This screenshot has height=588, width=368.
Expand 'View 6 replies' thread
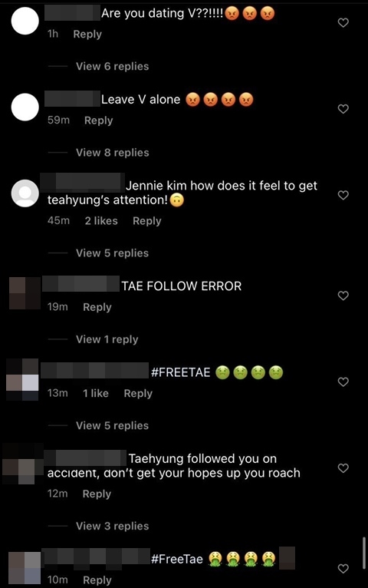click(112, 66)
